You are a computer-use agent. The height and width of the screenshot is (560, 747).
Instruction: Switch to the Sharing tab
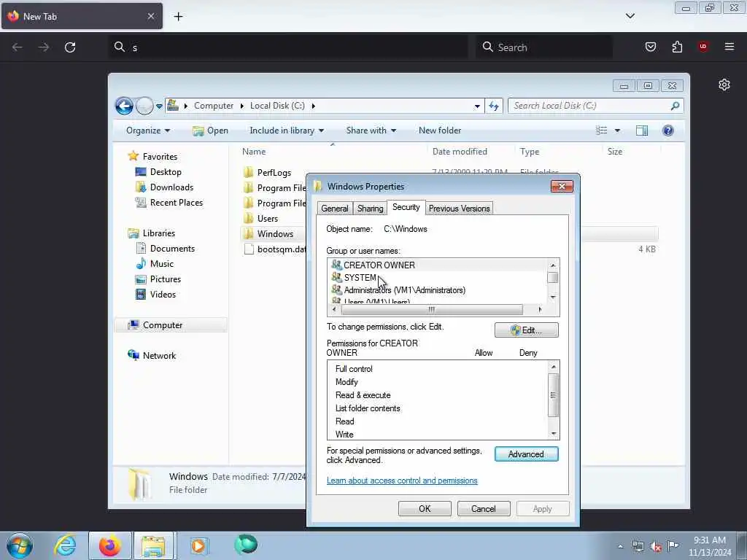[x=370, y=209]
